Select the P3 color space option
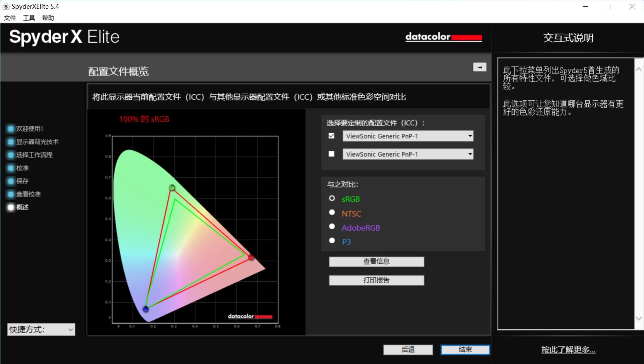The width and height of the screenshot is (644, 364). 332,240
